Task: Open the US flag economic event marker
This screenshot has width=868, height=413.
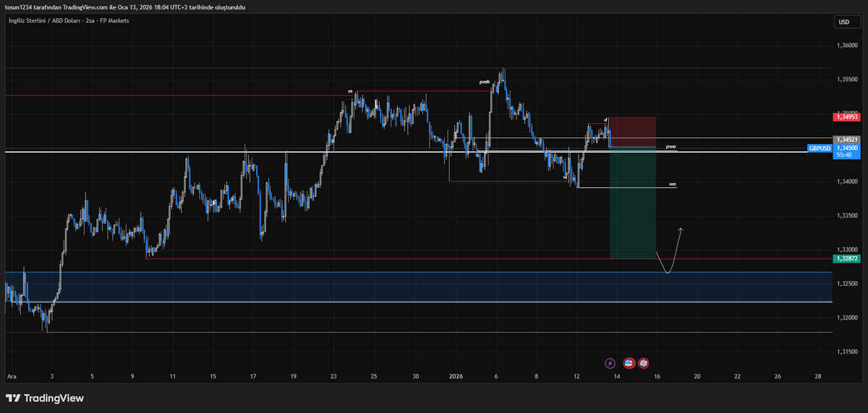Action: point(629,362)
